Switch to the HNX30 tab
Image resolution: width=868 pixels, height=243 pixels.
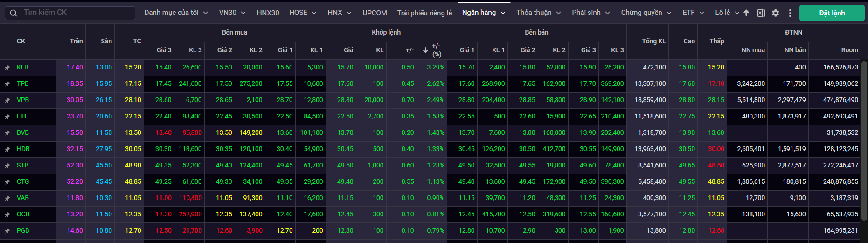tap(268, 13)
